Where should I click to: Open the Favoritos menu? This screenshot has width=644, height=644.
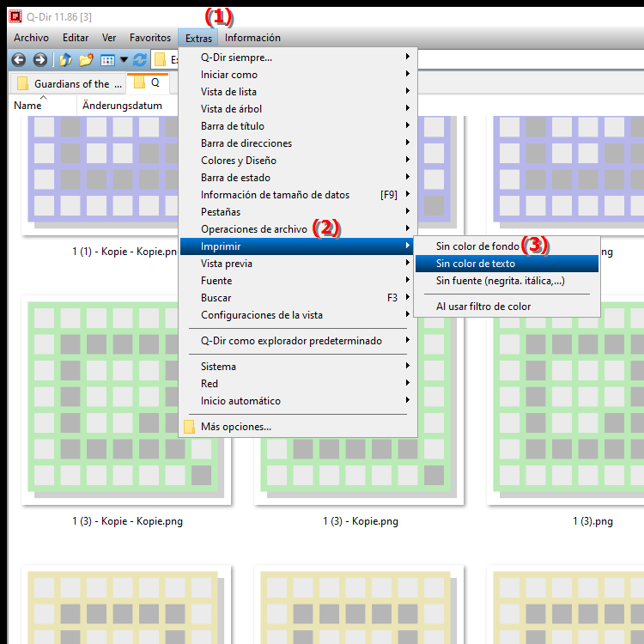(x=150, y=38)
